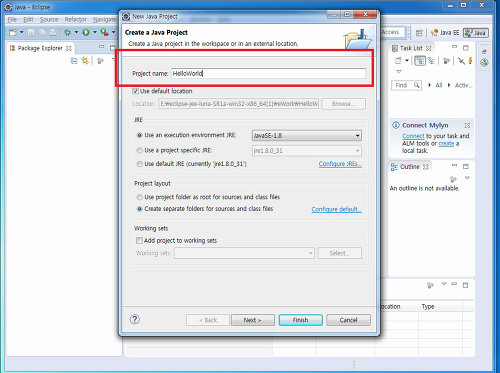
Task: Open dialog help question mark
Action: coord(135,319)
